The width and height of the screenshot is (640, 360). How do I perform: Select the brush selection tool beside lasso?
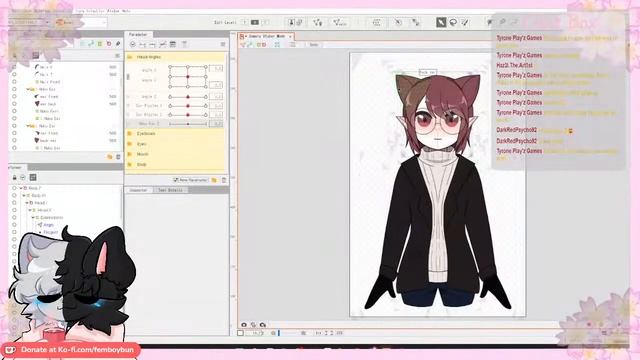pyautogui.click(x=465, y=22)
